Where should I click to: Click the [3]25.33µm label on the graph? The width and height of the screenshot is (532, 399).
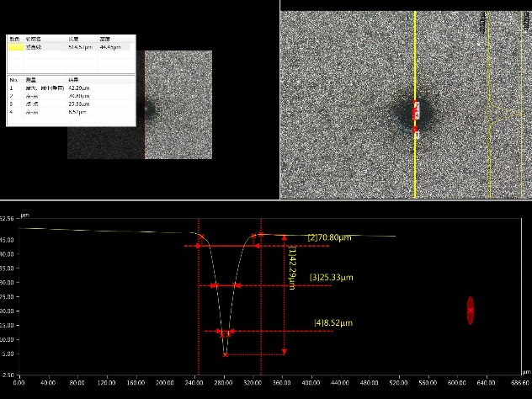point(331,278)
